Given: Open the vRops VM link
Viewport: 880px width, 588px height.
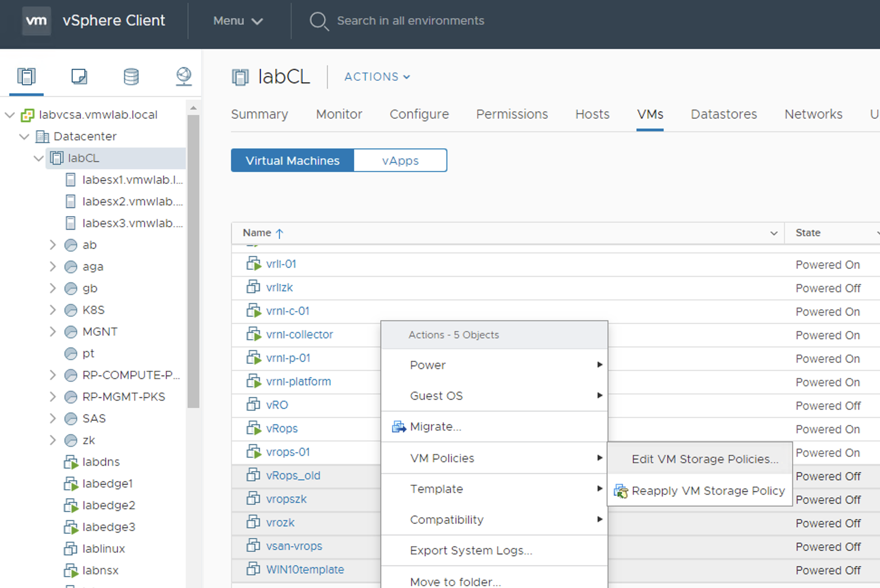Looking at the screenshot, I should click(282, 428).
